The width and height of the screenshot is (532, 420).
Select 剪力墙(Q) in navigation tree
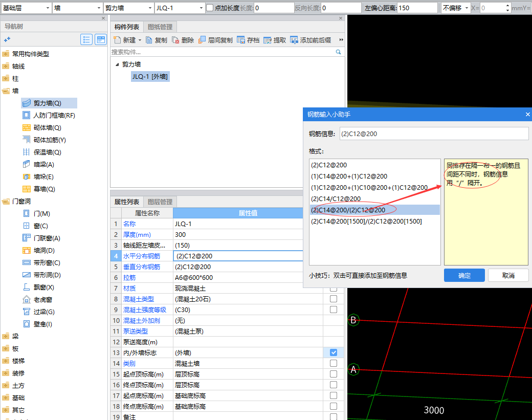pos(49,103)
